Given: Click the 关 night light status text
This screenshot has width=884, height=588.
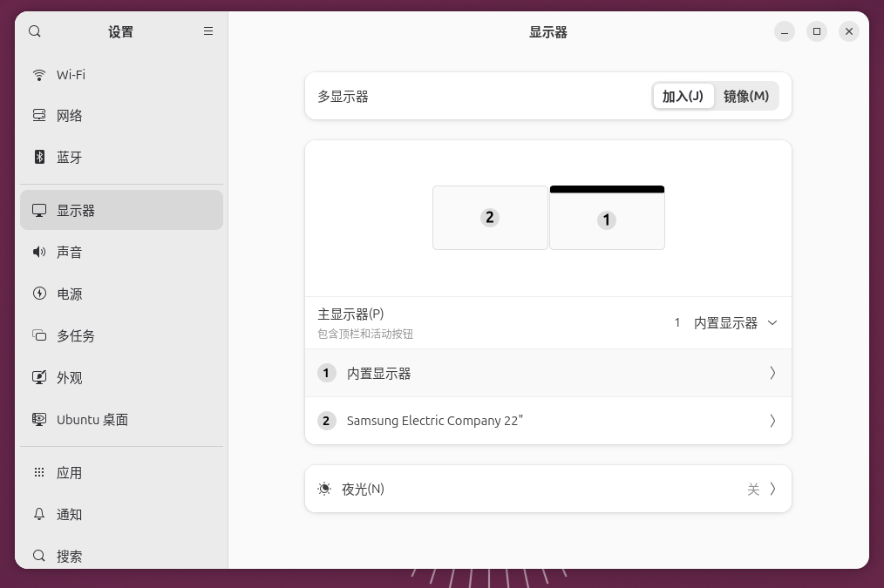Looking at the screenshot, I should (753, 489).
